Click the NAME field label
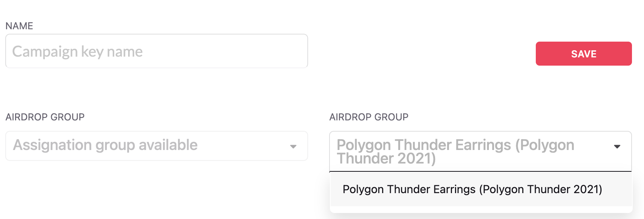644x219 pixels. click(19, 26)
